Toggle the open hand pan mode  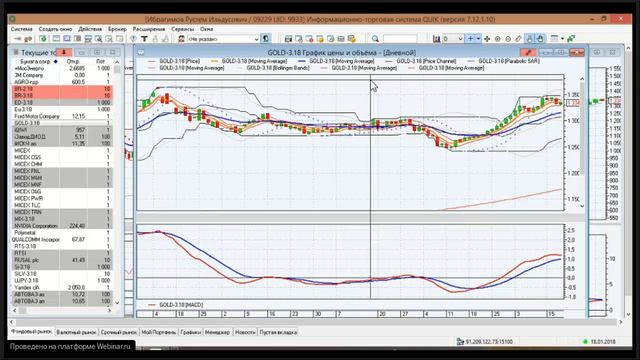coord(540,39)
